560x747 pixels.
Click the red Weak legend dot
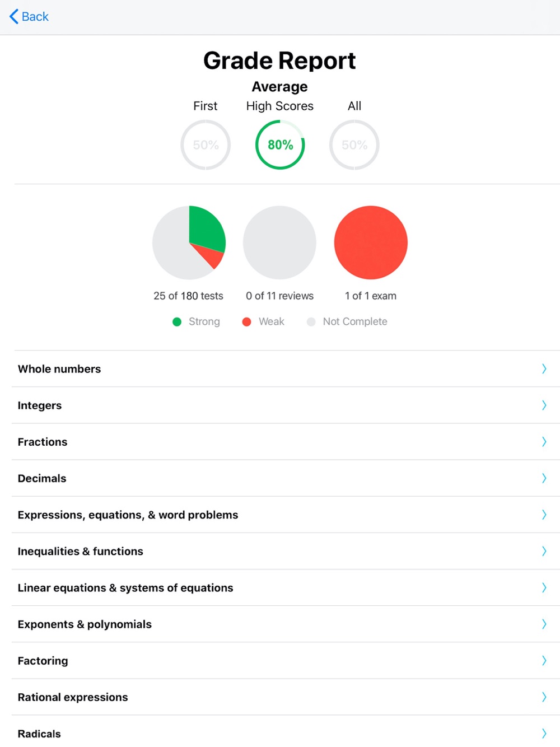coord(246,321)
